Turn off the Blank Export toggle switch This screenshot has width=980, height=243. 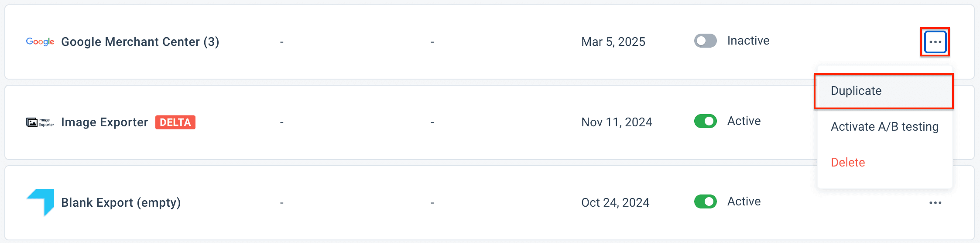tap(705, 201)
